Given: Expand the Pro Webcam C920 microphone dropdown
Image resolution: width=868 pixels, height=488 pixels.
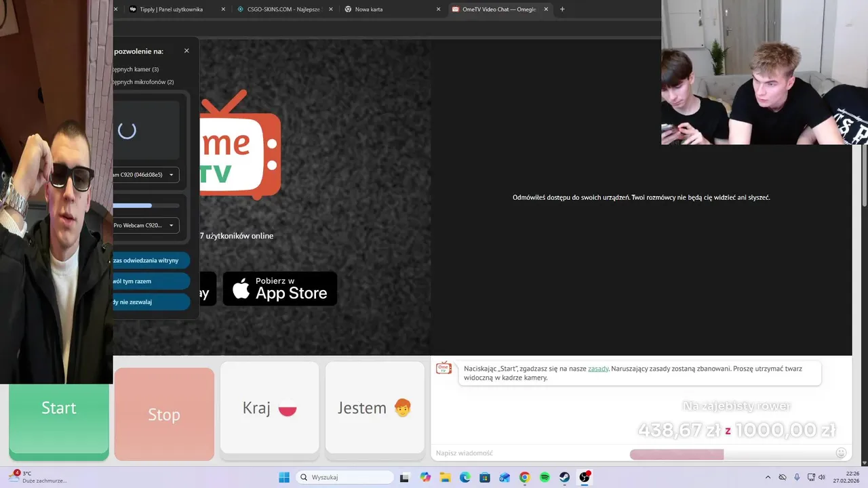Looking at the screenshot, I should pos(146,225).
